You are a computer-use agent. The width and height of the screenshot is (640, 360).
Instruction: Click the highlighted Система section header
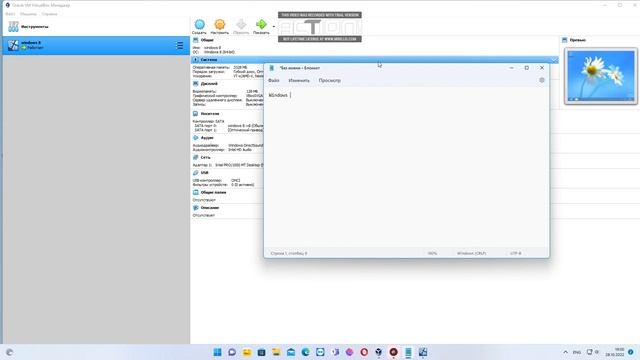[x=374, y=60]
